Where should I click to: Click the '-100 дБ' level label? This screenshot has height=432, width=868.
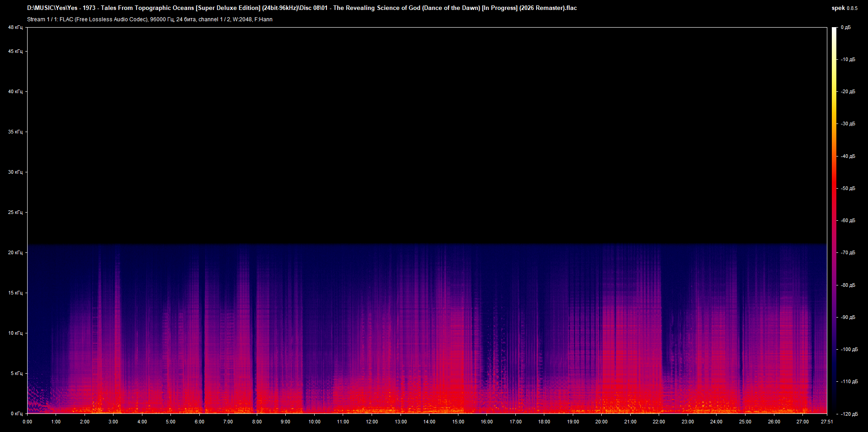(849, 349)
